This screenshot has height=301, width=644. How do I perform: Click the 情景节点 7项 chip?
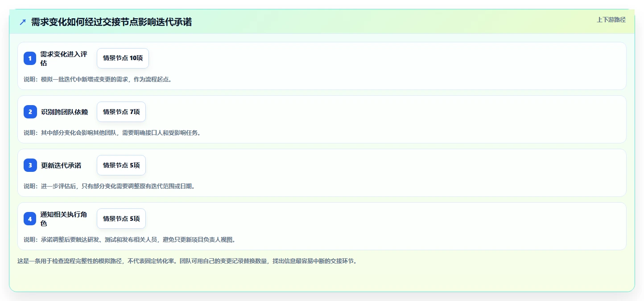click(121, 112)
